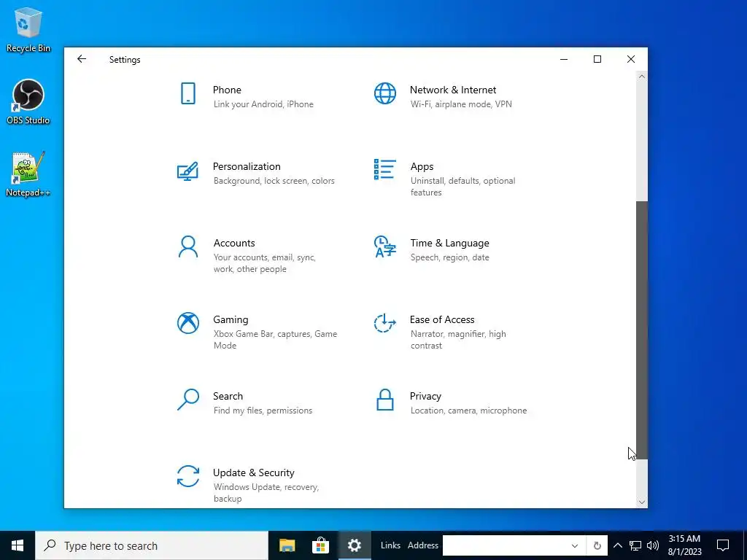Click the Ease of Access icon

pyautogui.click(x=385, y=323)
